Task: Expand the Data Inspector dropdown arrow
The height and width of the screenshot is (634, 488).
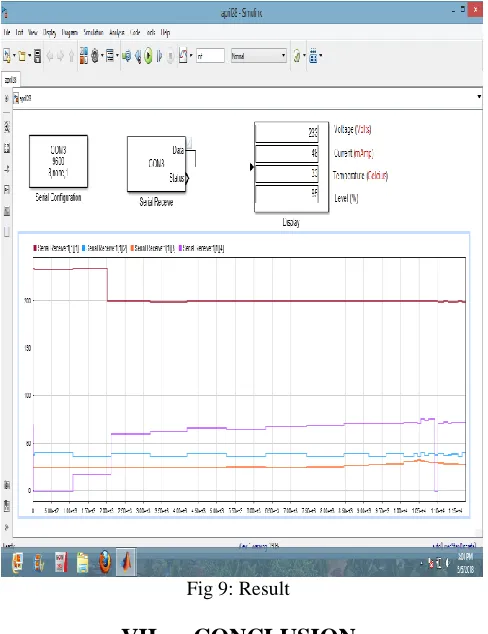Action: click(x=191, y=56)
